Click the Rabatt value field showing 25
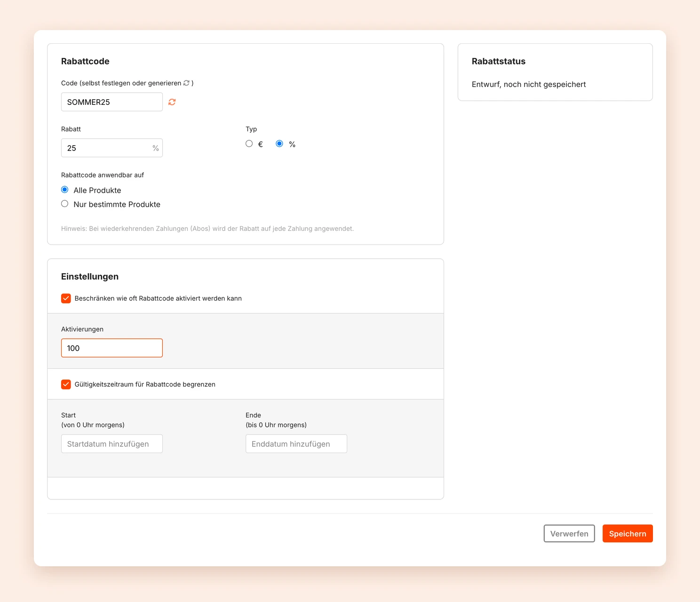700x602 pixels. 112,148
